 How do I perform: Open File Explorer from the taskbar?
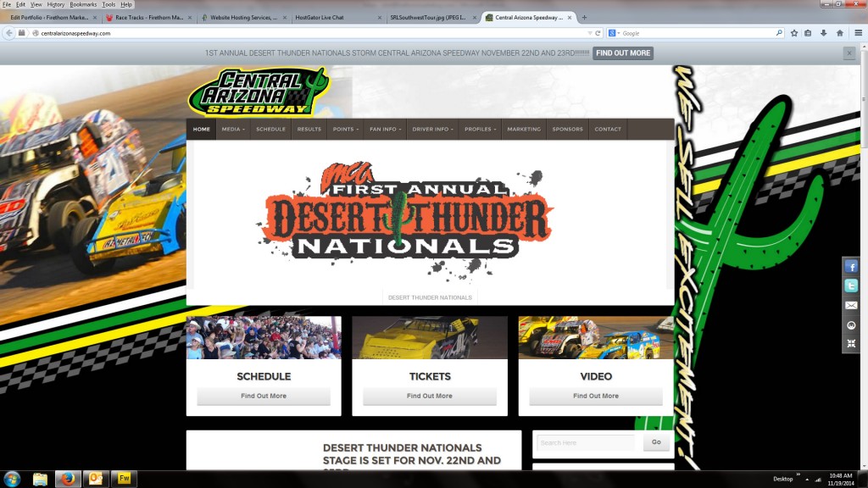pyautogui.click(x=40, y=479)
